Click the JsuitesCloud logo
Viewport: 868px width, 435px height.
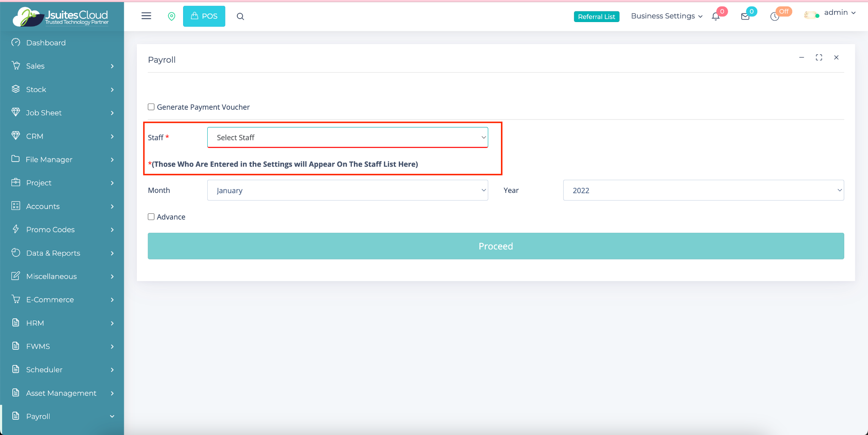tap(61, 17)
